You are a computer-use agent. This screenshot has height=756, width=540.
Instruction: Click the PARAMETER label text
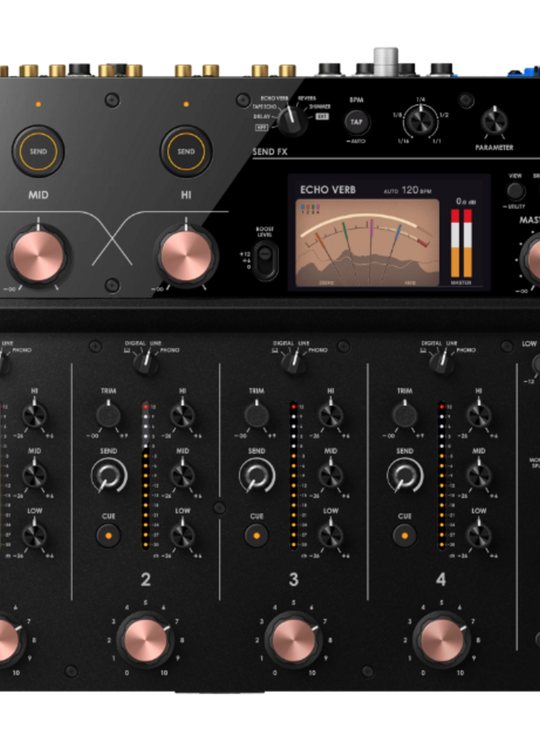point(494,147)
